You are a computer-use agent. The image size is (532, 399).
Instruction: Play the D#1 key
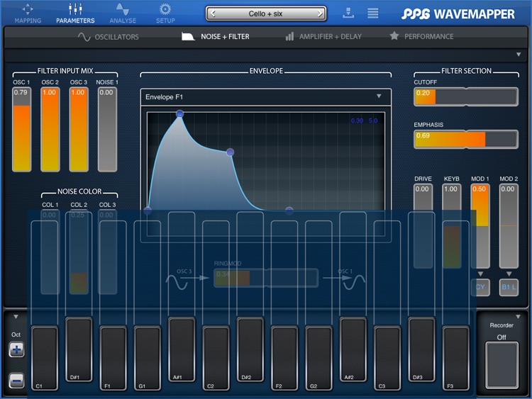(x=79, y=349)
